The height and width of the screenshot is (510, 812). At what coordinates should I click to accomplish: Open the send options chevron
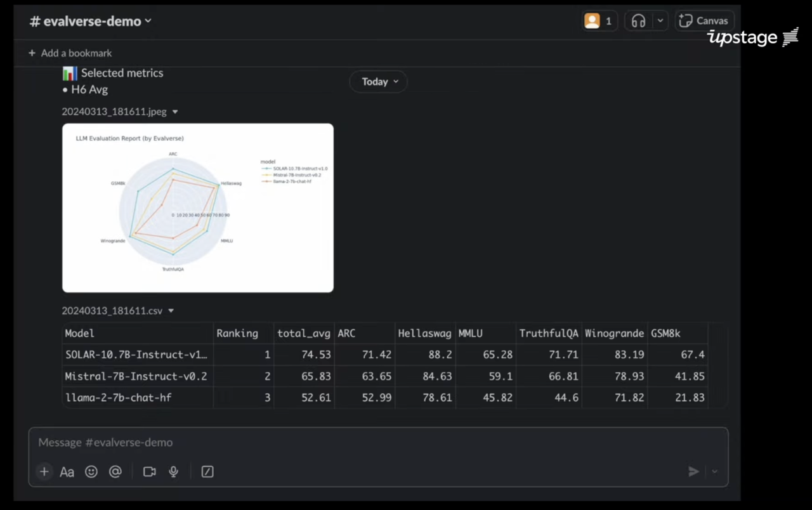(x=715, y=471)
